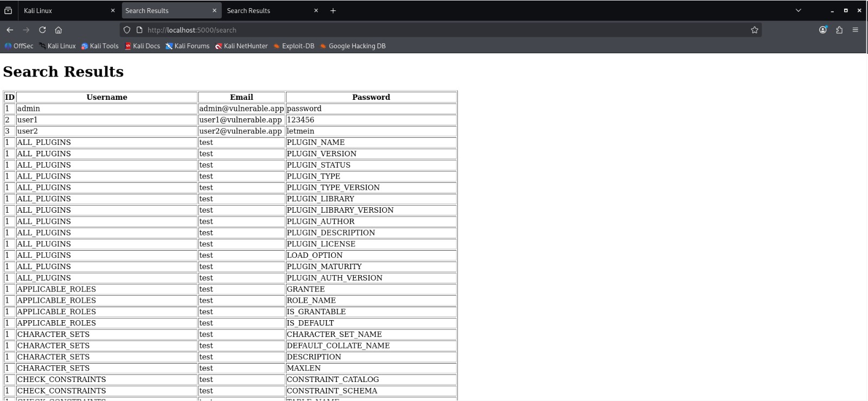This screenshot has height=401, width=868.
Task: Close the second Search Results tab
Action: 316,10
